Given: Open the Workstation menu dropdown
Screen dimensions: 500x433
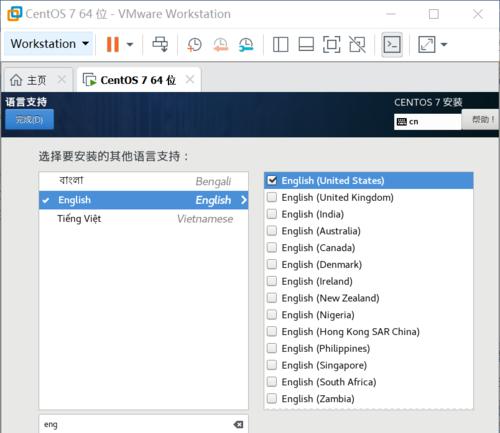Looking at the screenshot, I should click(49, 44).
